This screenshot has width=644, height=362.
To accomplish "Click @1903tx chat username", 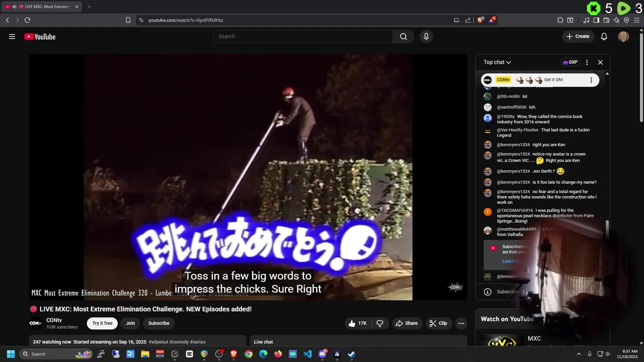I will tap(506, 117).
